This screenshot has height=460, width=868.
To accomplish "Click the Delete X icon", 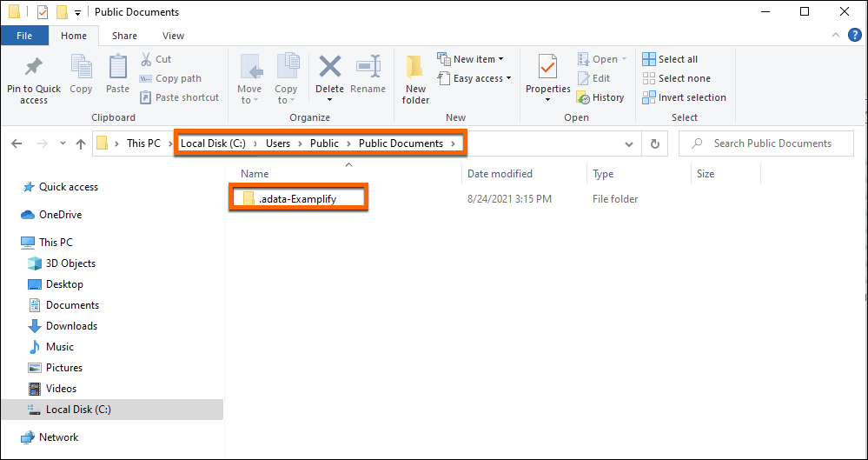I will [x=330, y=67].
